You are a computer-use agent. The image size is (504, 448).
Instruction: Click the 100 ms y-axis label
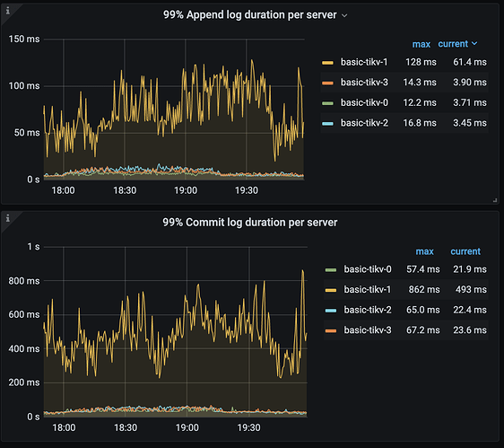tap(24, 86)
